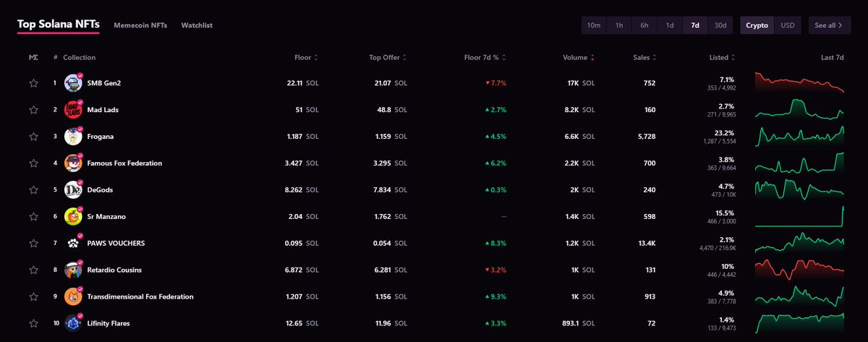868x342 pixels.
Task: Star Retardio Cousins for watchlist
Action: point(33,270)
